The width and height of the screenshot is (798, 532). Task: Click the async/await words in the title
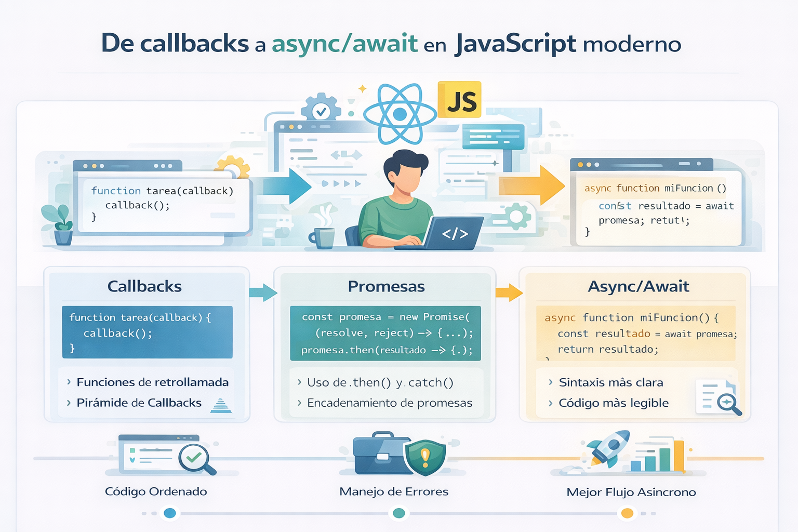344,44
